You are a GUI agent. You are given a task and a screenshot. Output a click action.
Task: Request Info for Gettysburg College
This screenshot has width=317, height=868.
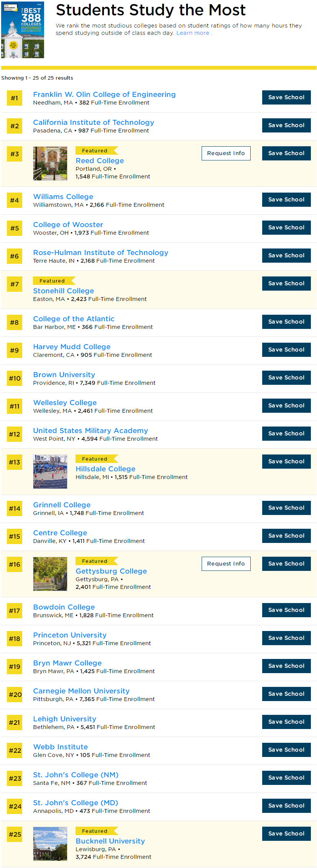tap(226, 564)
